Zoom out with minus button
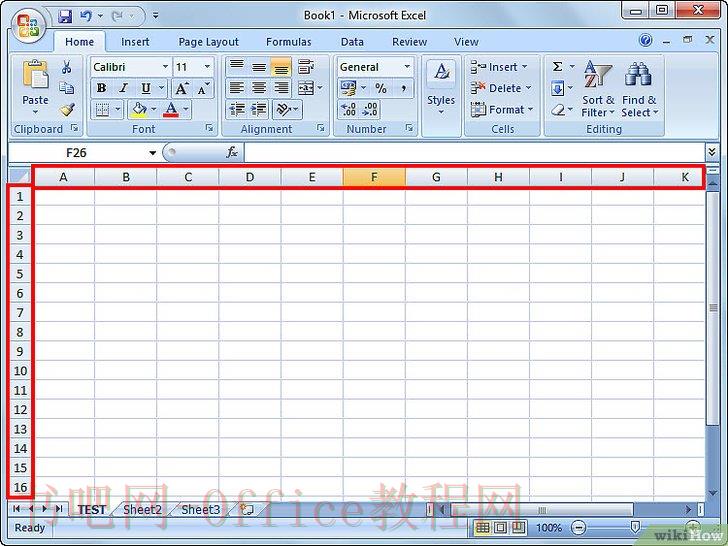Screen dimensions: 728x546 578,528
